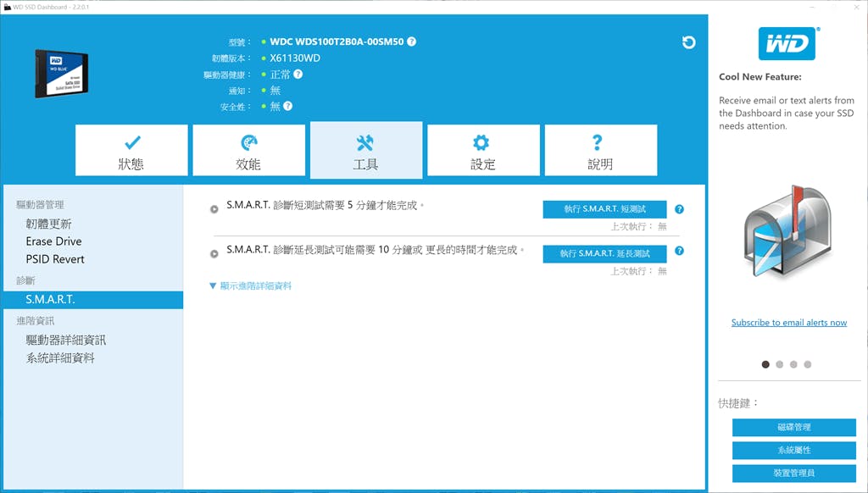Click help icon for S.M.A.R.T. short test
The image size is (868, 493).
679,209
